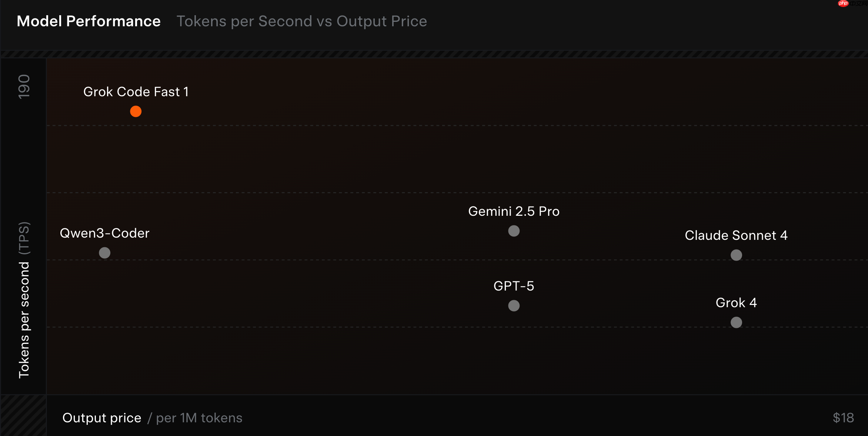Click the Claude Sonnet 4 label
Image resolution: width=868 pixels, height=436 pixels.
click(736, 235)
